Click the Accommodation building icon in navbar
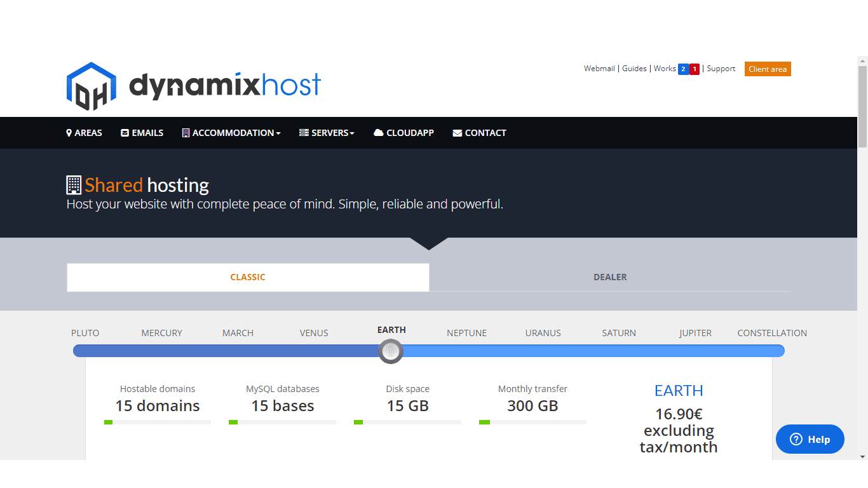This screenshot has width=868, height=488. 186,133
